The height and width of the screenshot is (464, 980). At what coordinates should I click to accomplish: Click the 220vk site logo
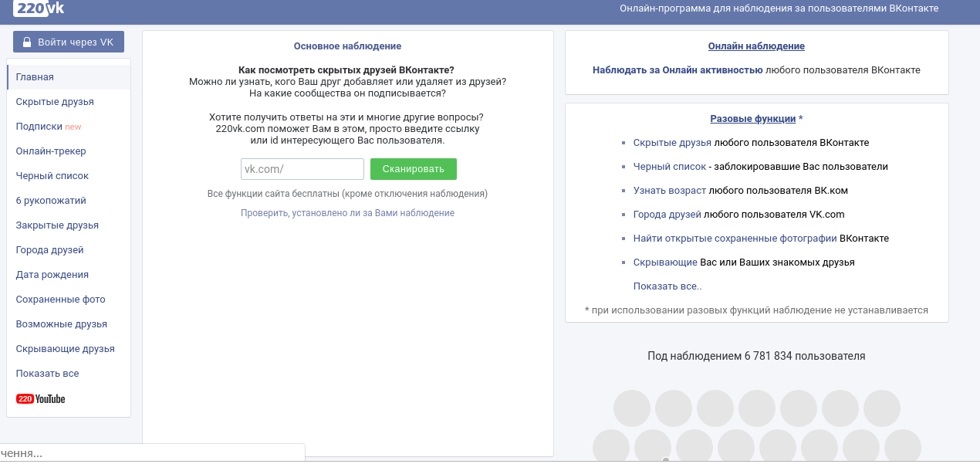39,8
